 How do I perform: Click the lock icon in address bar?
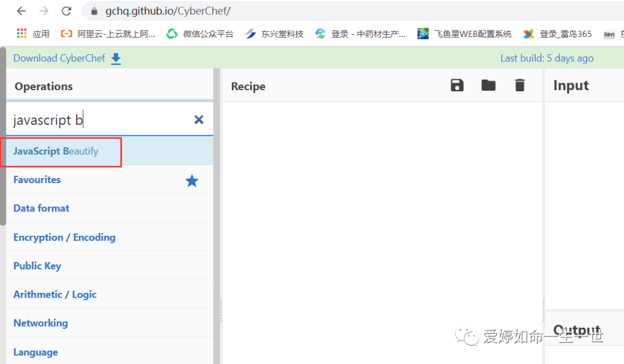click(94, 11)
